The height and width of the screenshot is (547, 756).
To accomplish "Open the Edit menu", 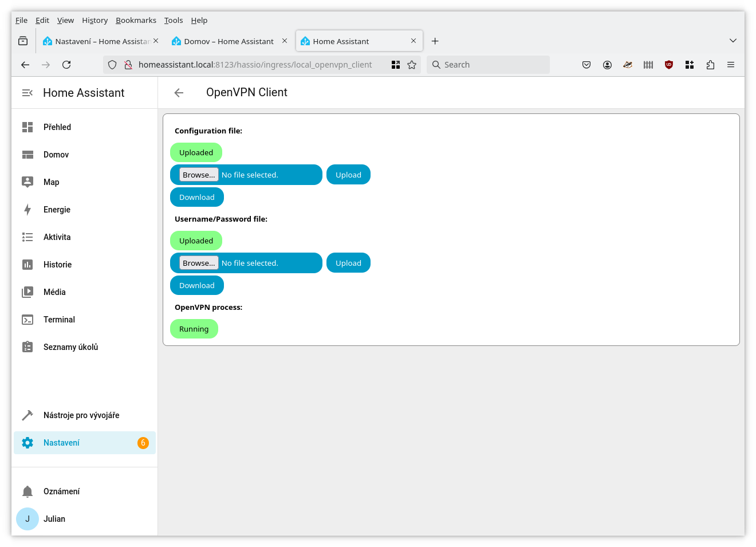I will 42,20.
